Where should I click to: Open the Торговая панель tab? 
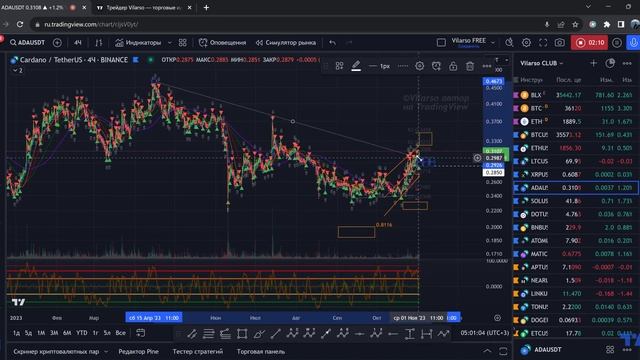(261, 351)
